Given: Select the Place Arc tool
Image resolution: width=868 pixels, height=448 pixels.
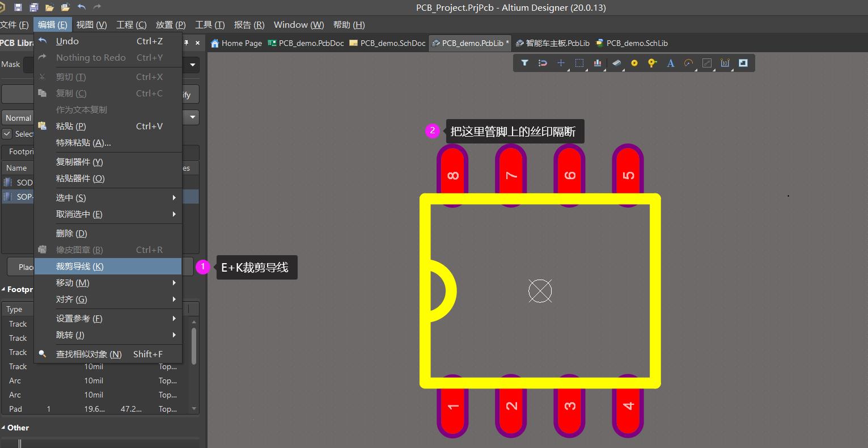Looking at the screenshot, I should (688, 63).
